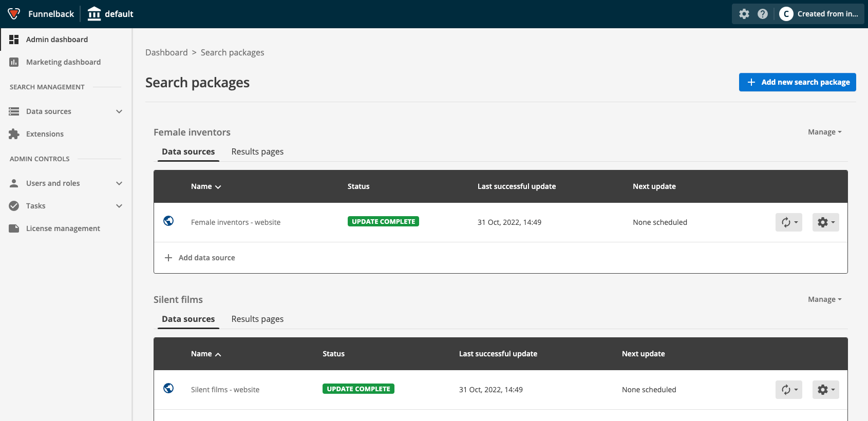Click Status header in Female inventors table
This screenshot has height=421, width=868.
pyautogui.click(x=358, y=186)
